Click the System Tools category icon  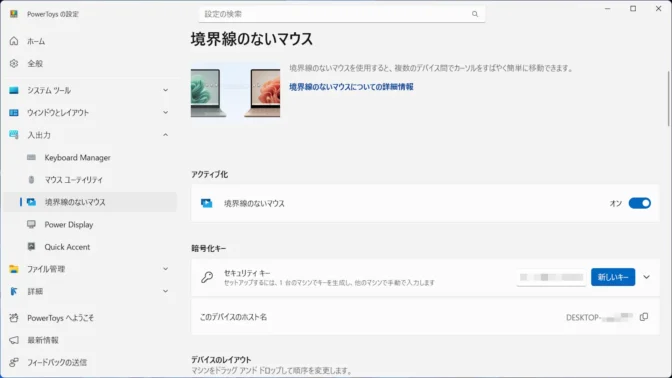[x=14, y=90]
